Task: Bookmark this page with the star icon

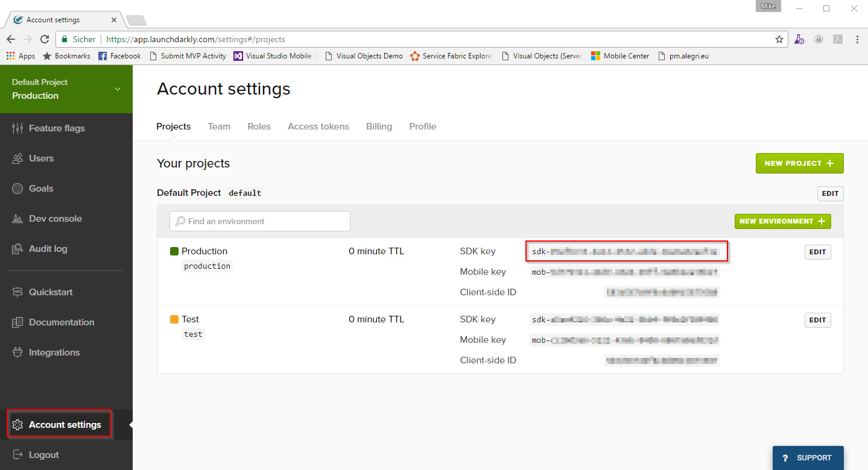Action: 779,39
